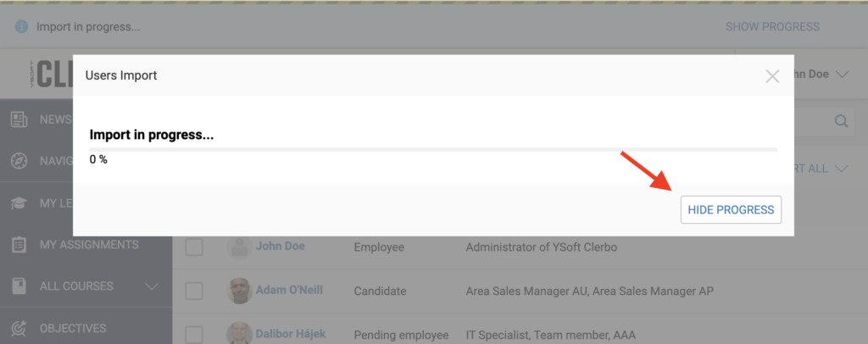Click the info icon beside Import in progress
Viewport: 868px width, 344px height.
click(21, 26)
